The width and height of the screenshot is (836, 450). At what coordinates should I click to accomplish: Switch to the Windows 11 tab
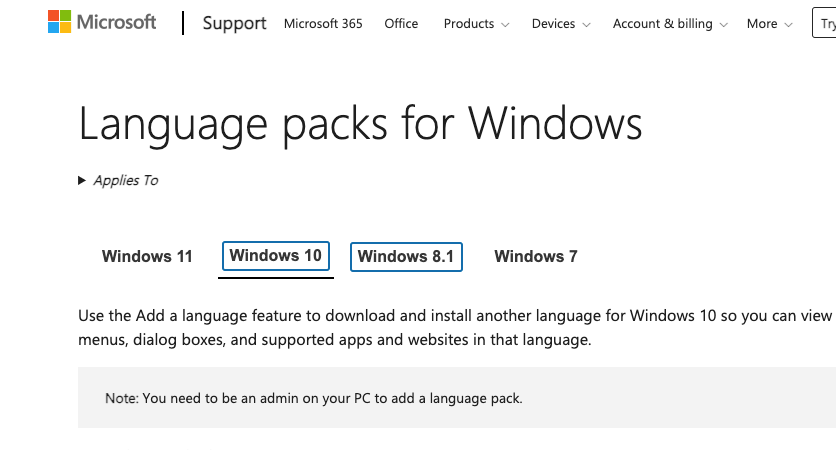tap(147, 256)
